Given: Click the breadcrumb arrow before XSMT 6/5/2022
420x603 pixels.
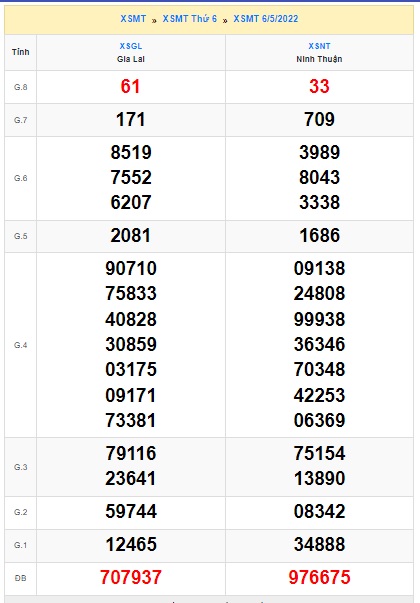Looking at the screenshot, I should [x=225, y=20].
